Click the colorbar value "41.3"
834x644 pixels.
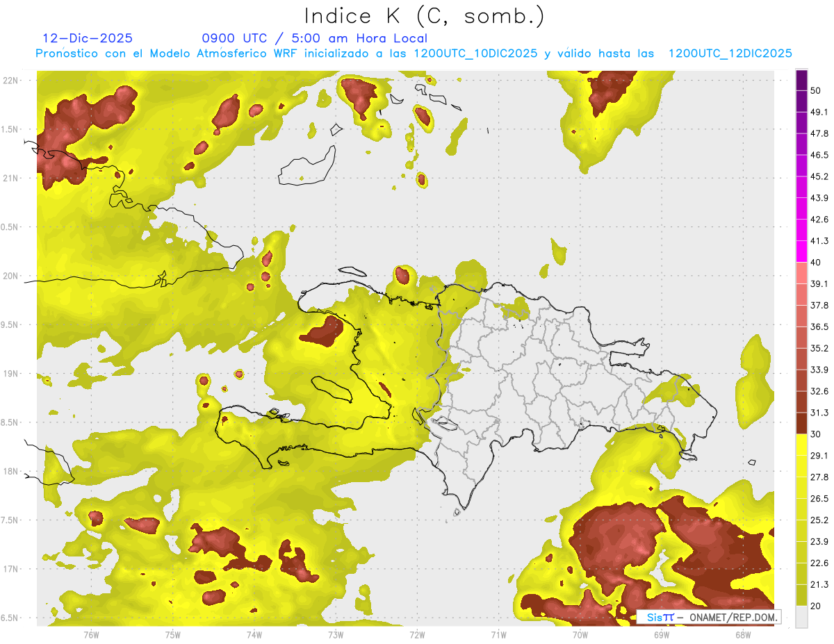tap(819, 241)
